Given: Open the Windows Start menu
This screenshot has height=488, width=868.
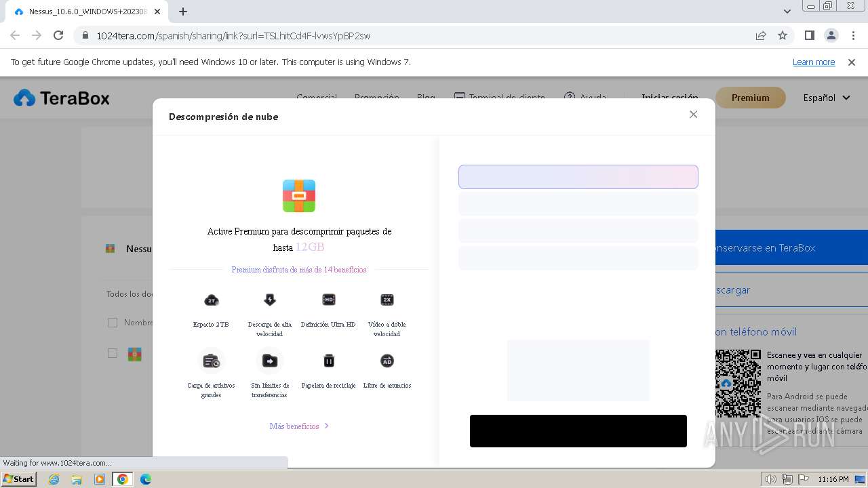Looking at the screenshot, I should click(x=18, y=479).
